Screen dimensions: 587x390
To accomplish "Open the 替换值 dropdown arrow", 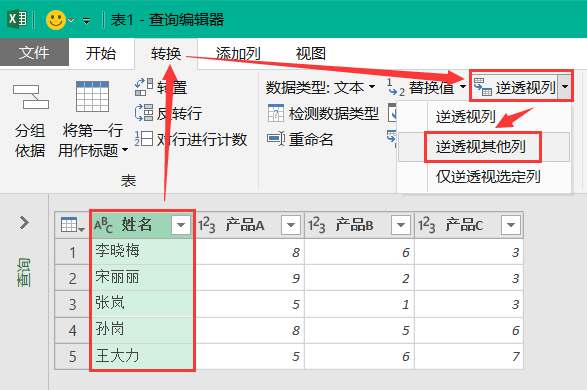I will 463,87.
